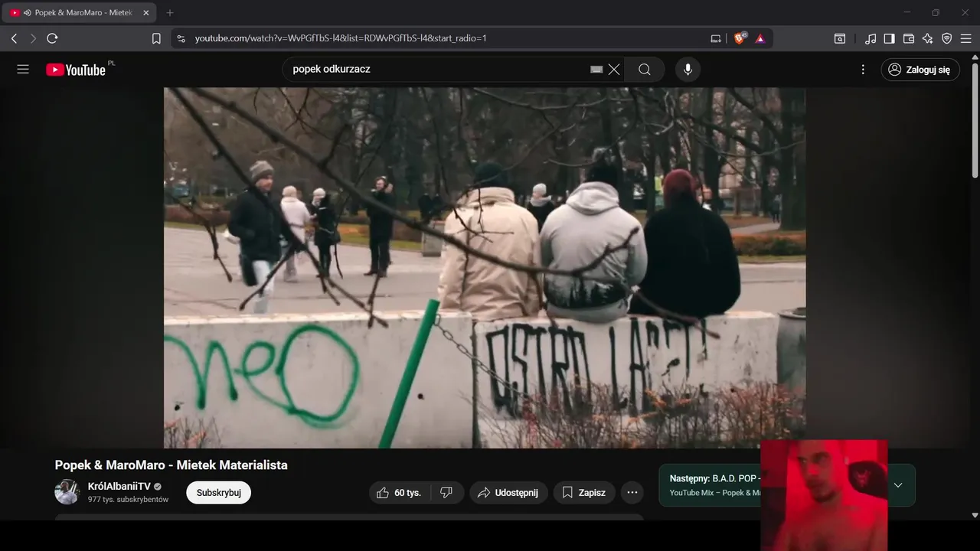
Task: Open the tab search icon
Action: pos(840,38)
